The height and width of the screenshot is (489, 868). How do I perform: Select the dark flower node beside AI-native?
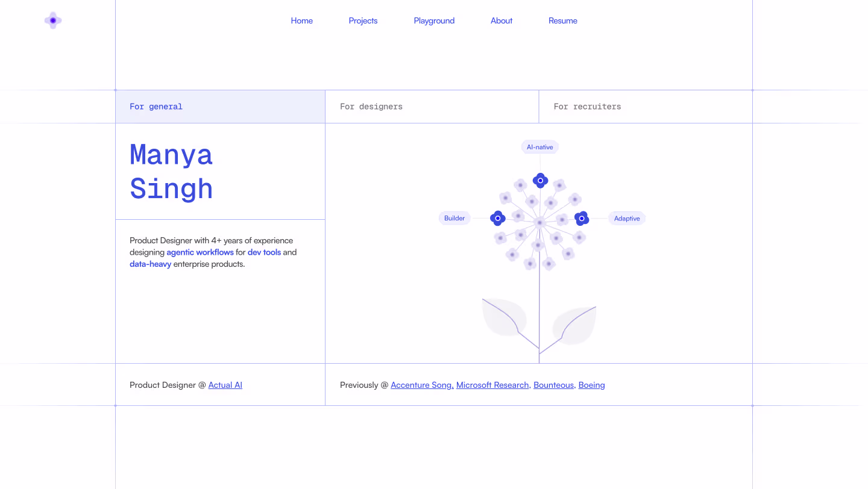click(x=540, y=181)
